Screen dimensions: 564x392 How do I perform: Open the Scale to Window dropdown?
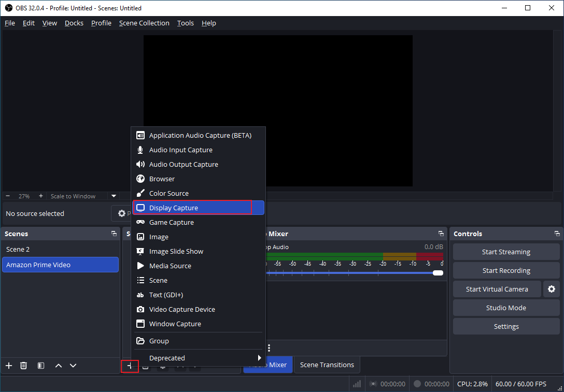coord(113,196)
